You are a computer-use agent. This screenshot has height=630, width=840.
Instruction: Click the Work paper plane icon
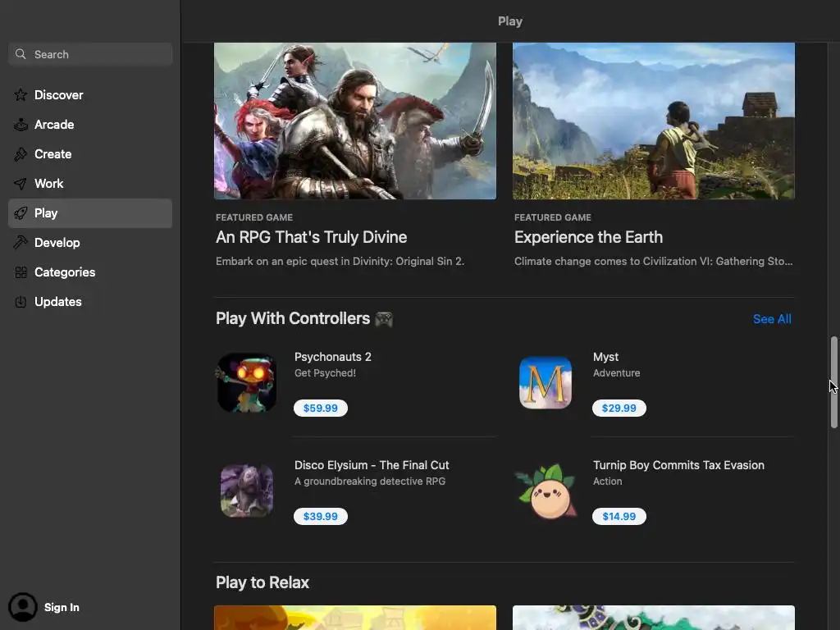pos(21,184)
